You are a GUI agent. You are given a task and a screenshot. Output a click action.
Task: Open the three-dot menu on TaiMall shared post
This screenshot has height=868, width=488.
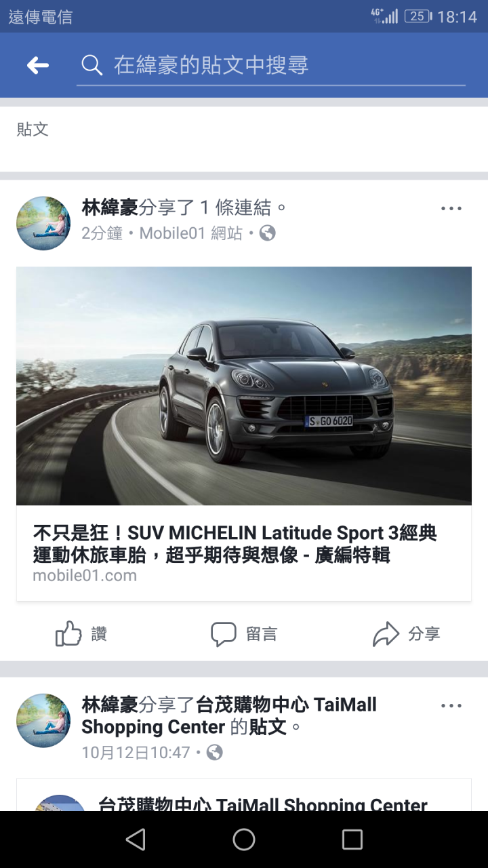[451, 705]
